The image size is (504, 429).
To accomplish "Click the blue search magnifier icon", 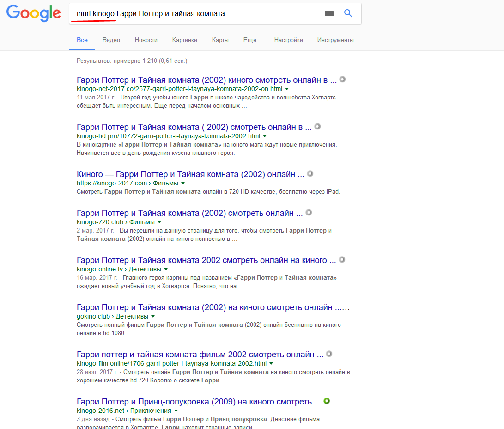I will 348,13.
